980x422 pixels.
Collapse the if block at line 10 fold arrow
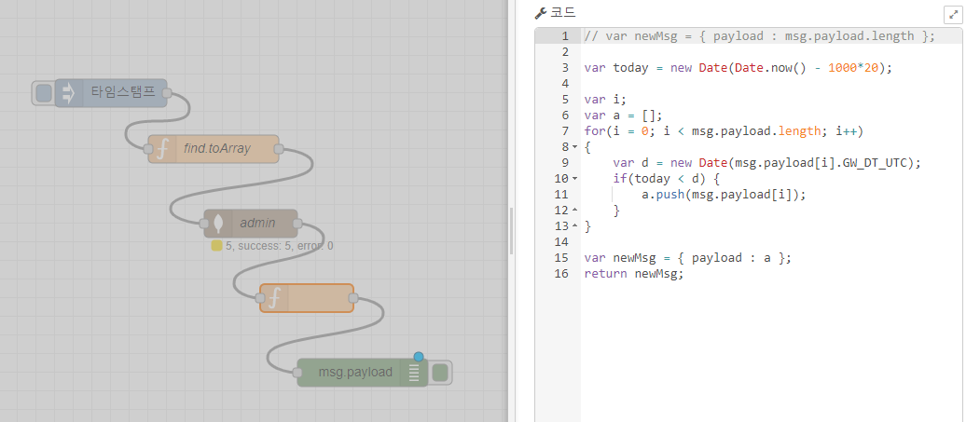pyautogui.click(x=575, y=179)
